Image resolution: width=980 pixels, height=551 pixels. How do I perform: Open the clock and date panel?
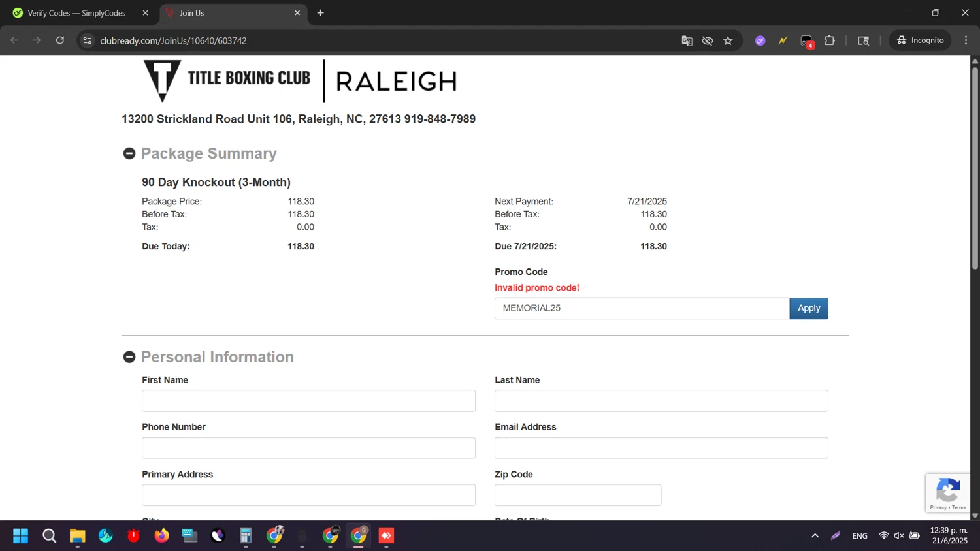(949, 536)
